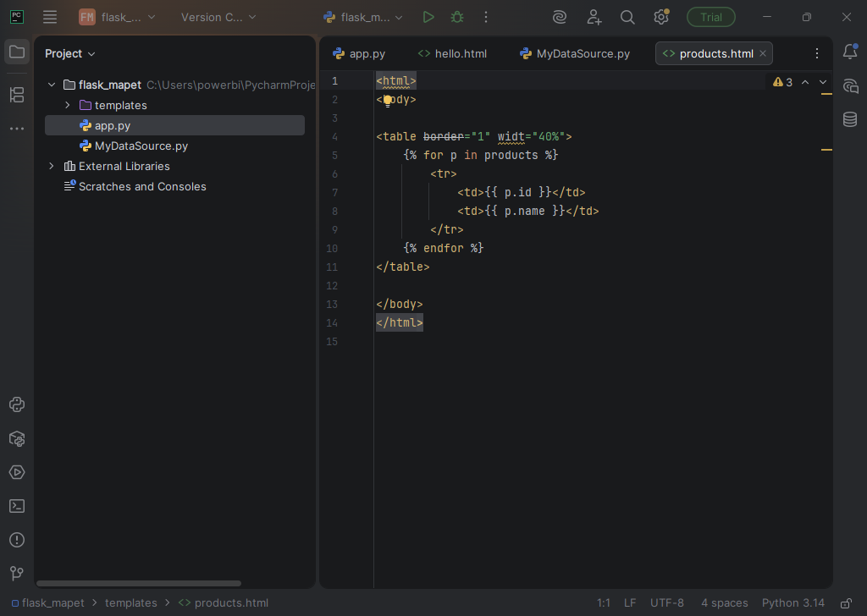867x616 pixels.
Task: Open the AI Chat tool window
Action: 850,86
